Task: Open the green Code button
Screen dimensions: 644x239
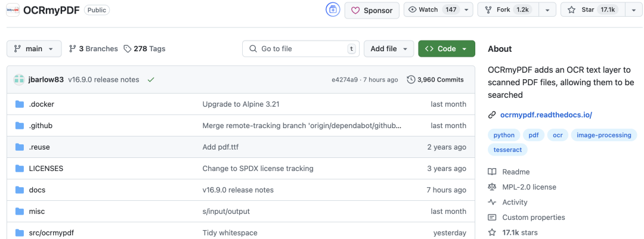Action: 446,49
